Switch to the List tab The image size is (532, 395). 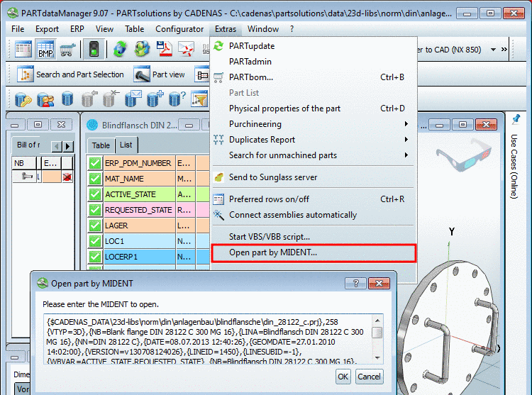coord(126,145)
